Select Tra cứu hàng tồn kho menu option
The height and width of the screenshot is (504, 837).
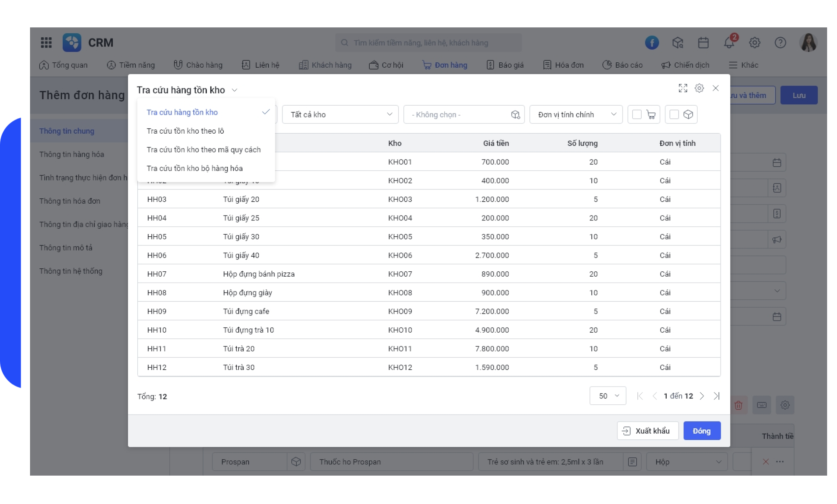[206, 112]
